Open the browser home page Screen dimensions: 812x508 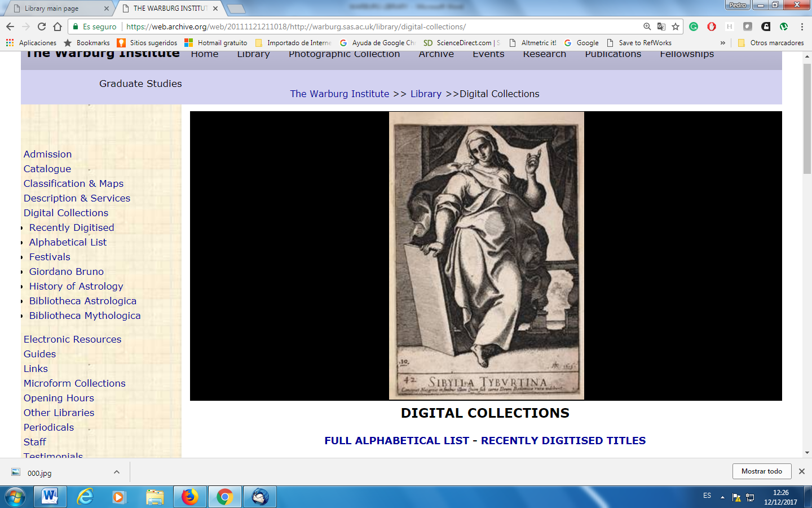pyautogui.click(x=58, y=27)
